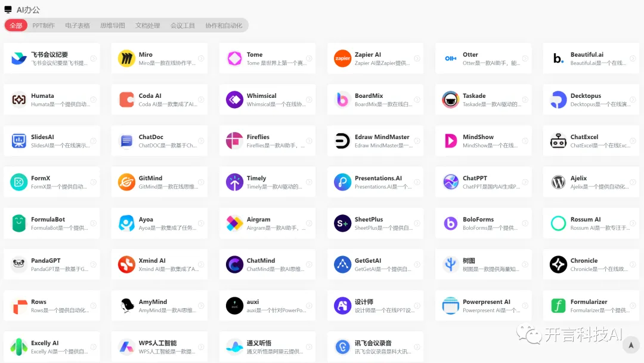Open the Ayoa tool link
This screenshot has height=363, width=644.
[x=146, y=220]
